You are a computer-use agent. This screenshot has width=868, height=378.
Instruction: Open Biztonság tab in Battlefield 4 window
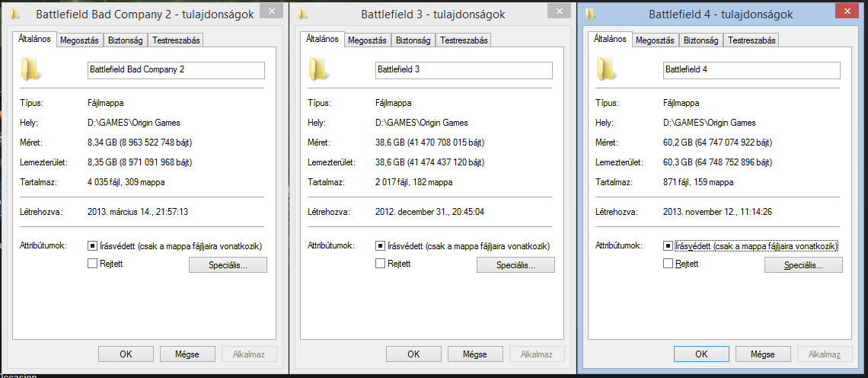[x=701, y=40]
